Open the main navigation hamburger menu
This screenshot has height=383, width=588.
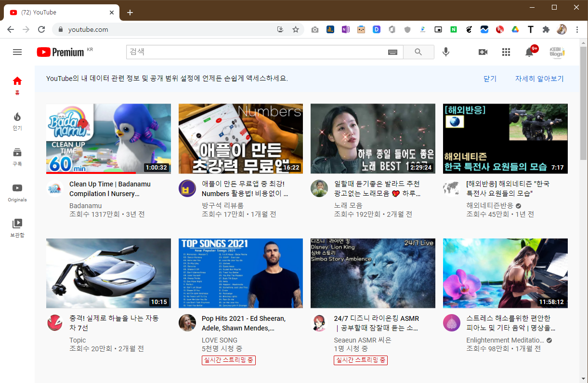pos(17,52)
